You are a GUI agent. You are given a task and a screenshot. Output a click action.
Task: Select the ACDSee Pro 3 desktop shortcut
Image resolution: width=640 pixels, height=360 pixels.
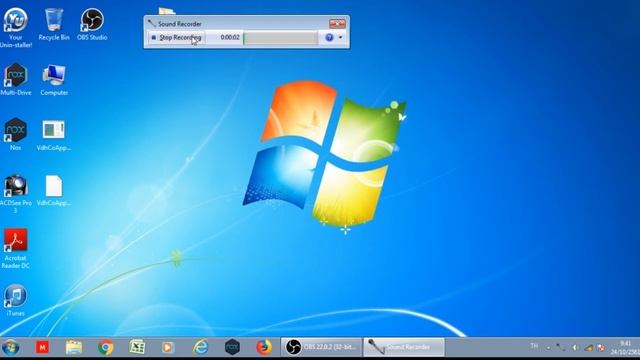pos(16,193)
